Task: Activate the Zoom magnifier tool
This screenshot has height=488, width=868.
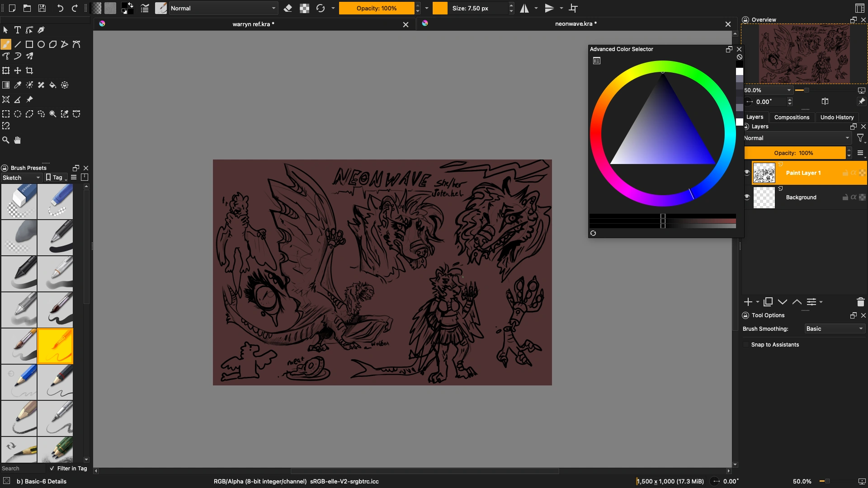Action: pyautogui.click(x=6, y=140)
